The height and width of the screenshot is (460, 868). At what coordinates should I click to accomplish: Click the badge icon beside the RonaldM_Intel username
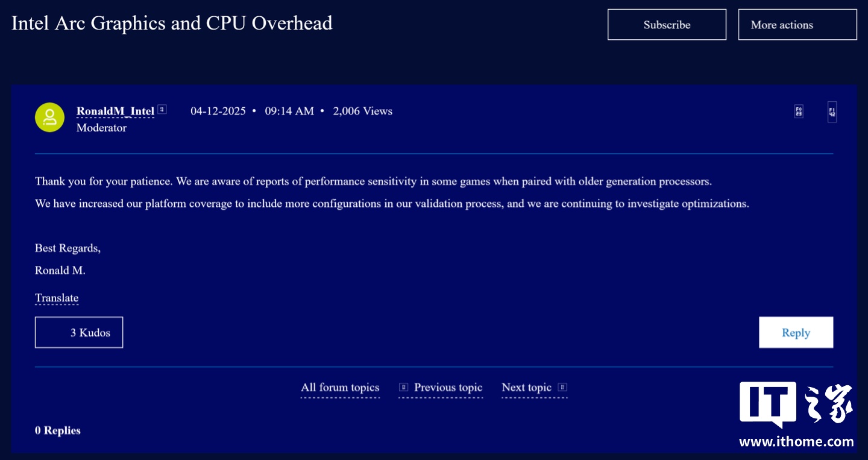point(162,109)
